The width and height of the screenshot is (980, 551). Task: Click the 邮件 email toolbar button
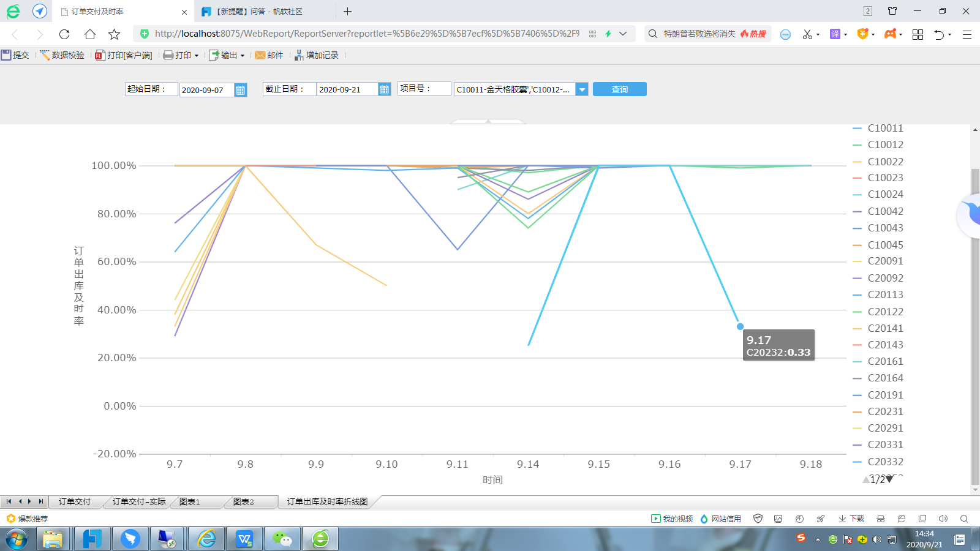tap(269, 55)
